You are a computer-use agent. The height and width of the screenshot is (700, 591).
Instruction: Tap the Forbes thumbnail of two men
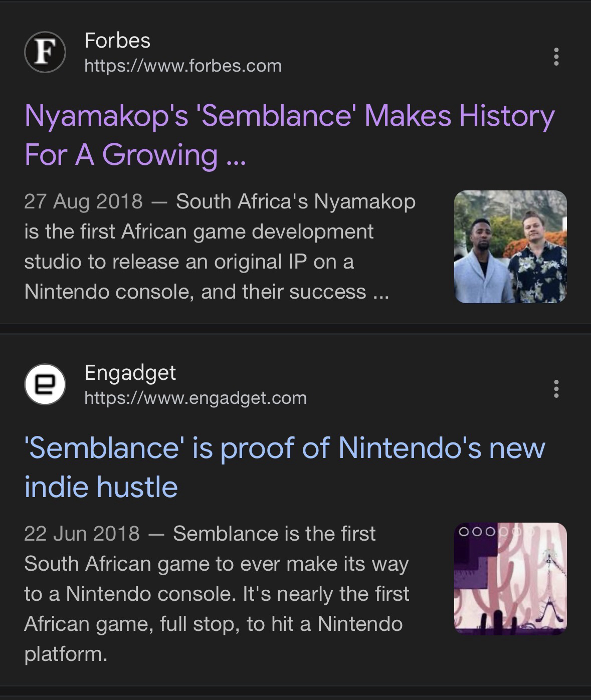[x=510, y=247]
